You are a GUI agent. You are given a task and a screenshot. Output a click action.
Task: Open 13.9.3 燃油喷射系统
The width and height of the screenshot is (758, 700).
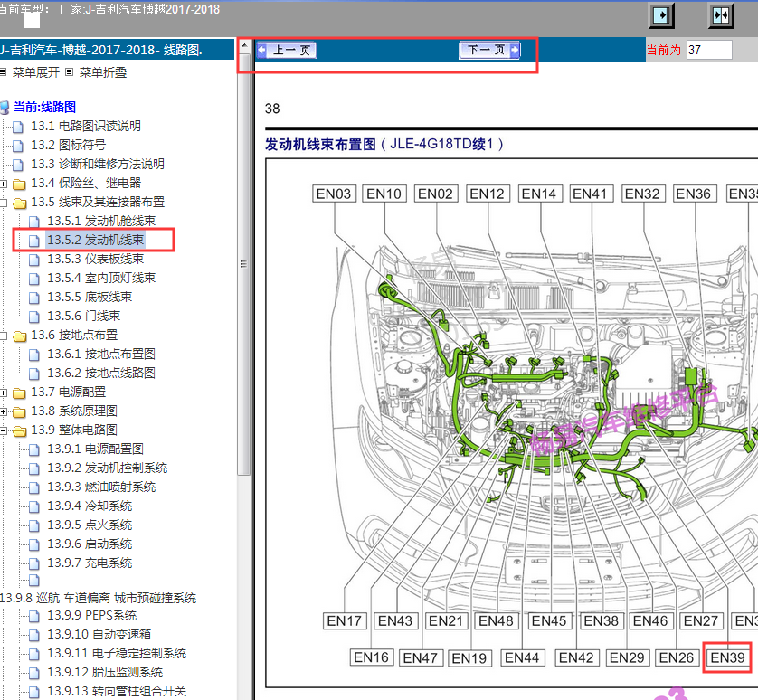click(x=101, y=487)
